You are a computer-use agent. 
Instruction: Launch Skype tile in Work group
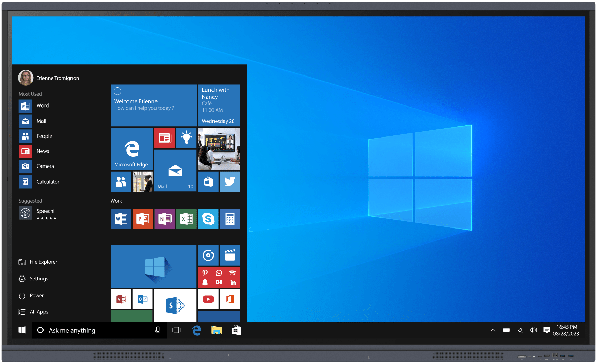click(x=208, y=219)
